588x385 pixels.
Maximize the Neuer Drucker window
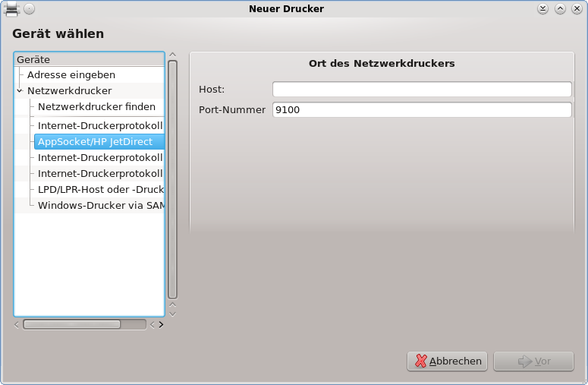[x=560, y=8]
